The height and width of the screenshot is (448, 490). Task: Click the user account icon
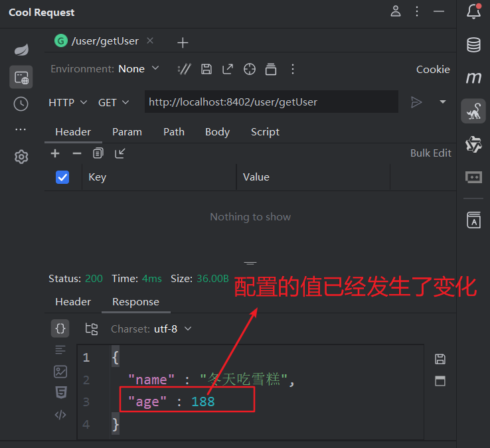pos(396,11)
